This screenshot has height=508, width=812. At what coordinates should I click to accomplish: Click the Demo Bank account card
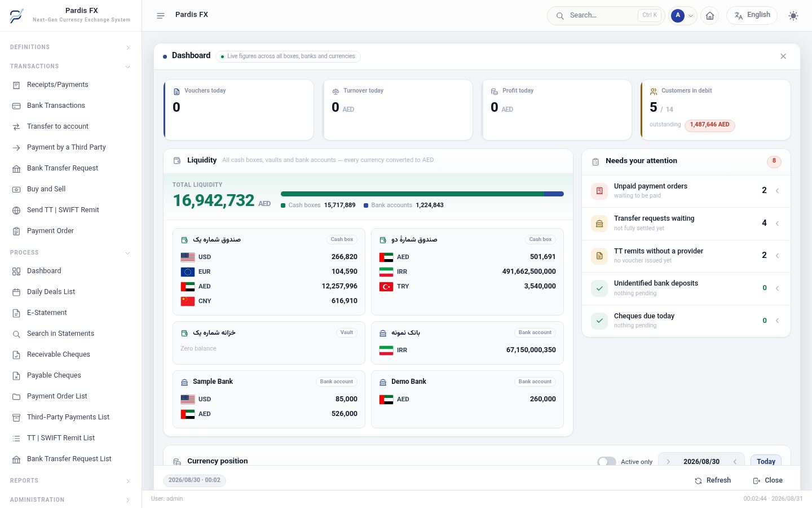point(467,399)
